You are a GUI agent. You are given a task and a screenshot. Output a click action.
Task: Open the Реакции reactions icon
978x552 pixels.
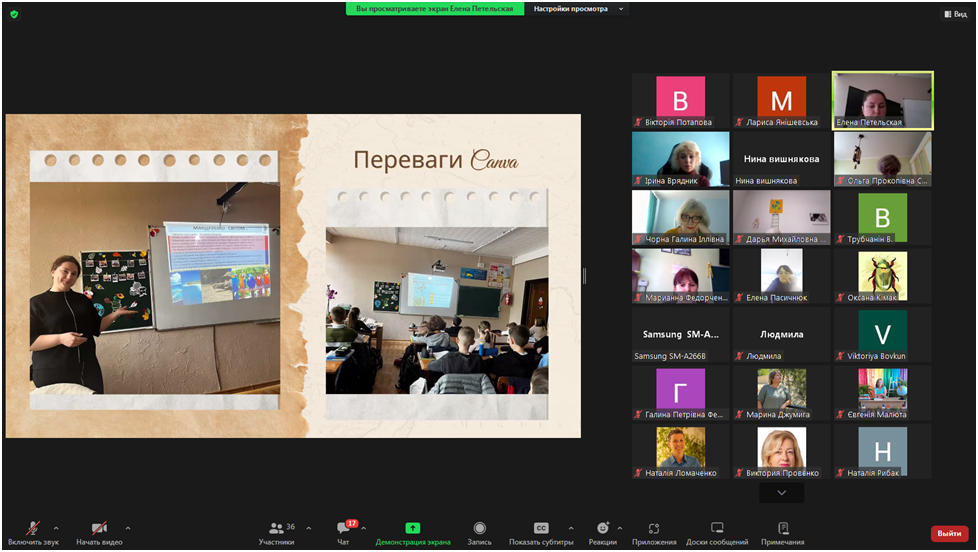coord(602,529)
